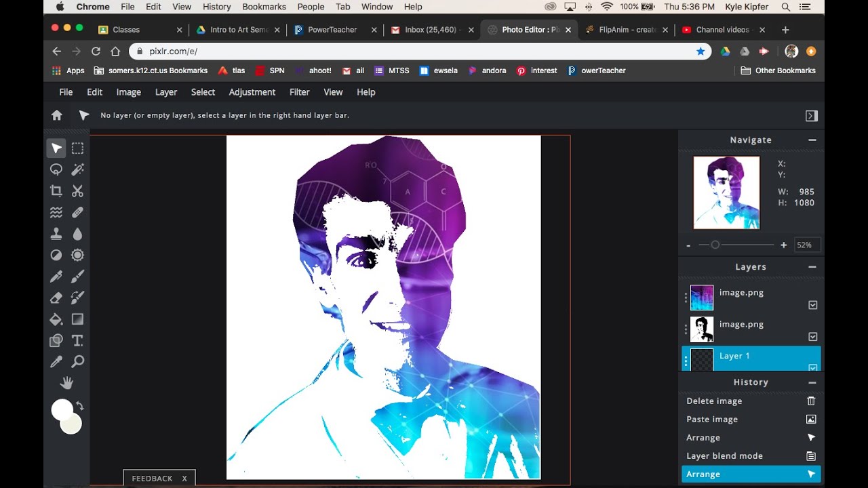The width and height of the screenshot is (868, 488).
Task: Select the Zoom magnifier tool
Action: [78, 362]
